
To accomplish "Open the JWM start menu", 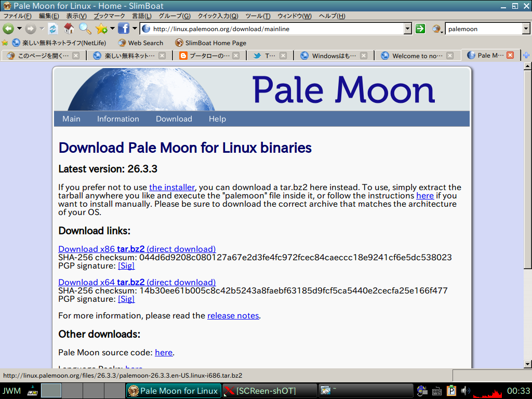I will tap(12, 391).
